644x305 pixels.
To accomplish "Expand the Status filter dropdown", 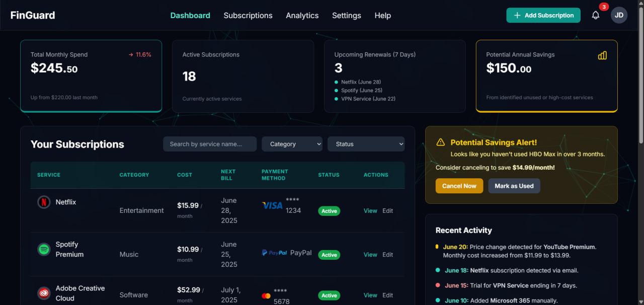I will click(366, 144).
